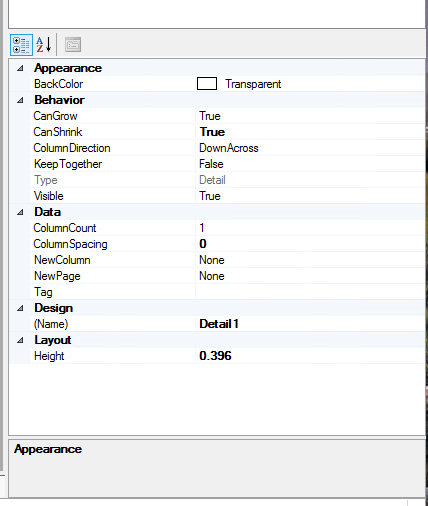
Task: Click the Transparent BackColor value
Action: click(253, 84)
